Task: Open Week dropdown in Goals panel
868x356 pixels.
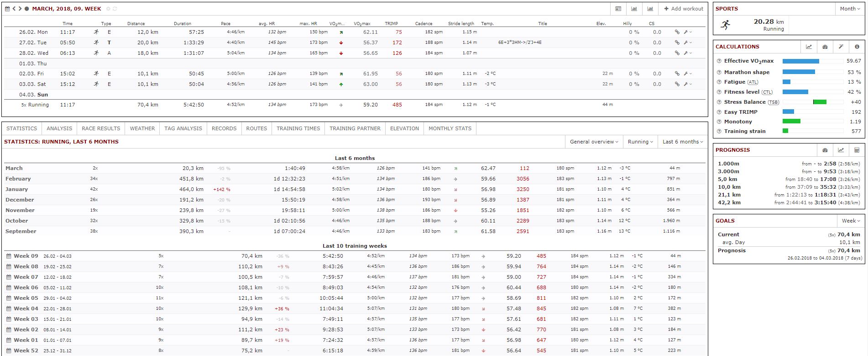Action: pyautogui.click(x=851, y=221)
